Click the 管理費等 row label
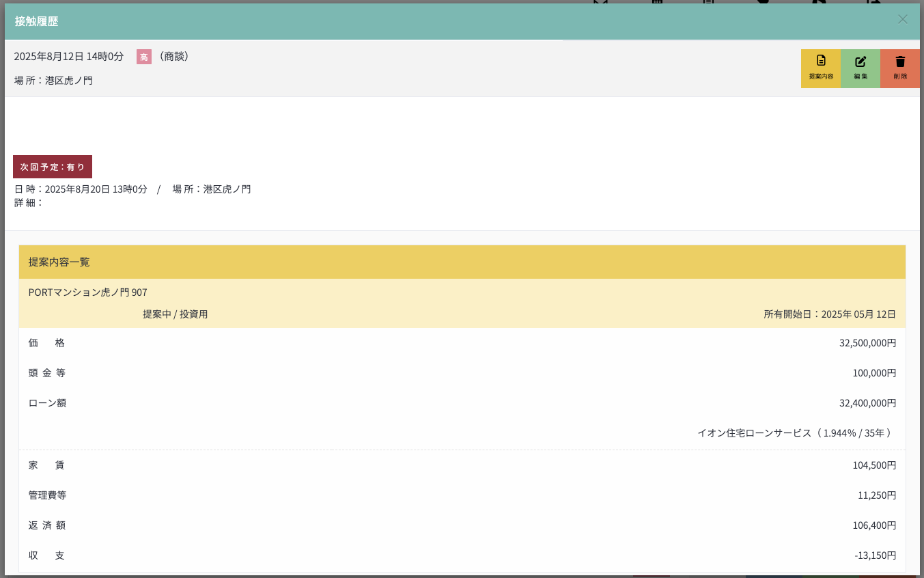Image resolution: width=924 pixels, height=578 pixels. (x=47, y=495)
